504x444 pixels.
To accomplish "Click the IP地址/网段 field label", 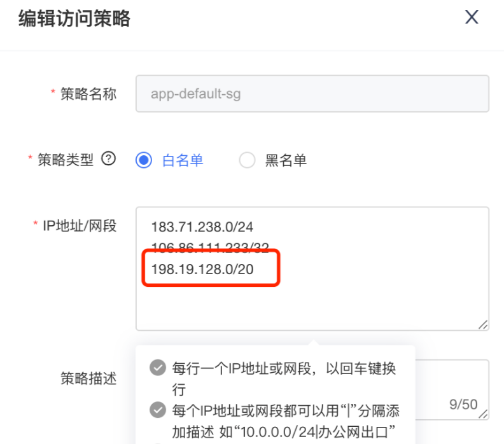I will click(x=80, y=226).
